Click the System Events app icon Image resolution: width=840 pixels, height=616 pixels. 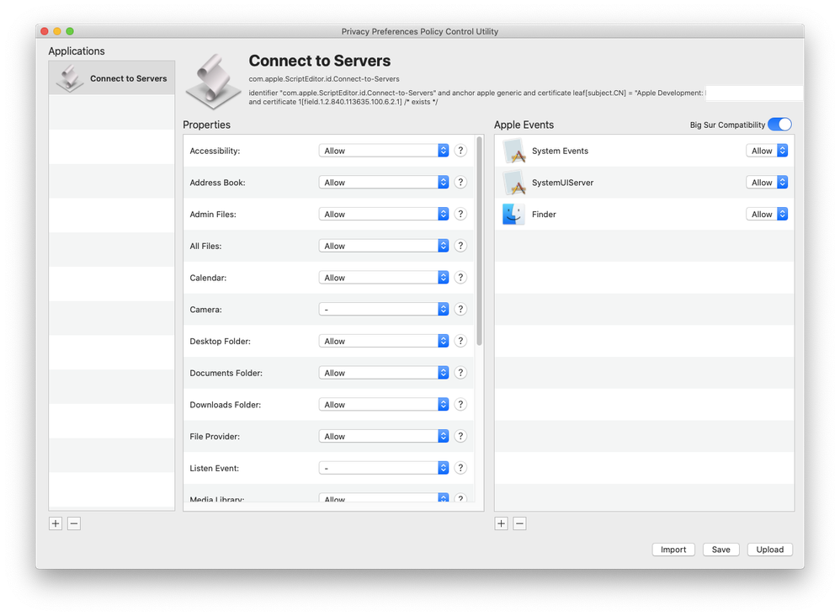[x=513, y=151]
